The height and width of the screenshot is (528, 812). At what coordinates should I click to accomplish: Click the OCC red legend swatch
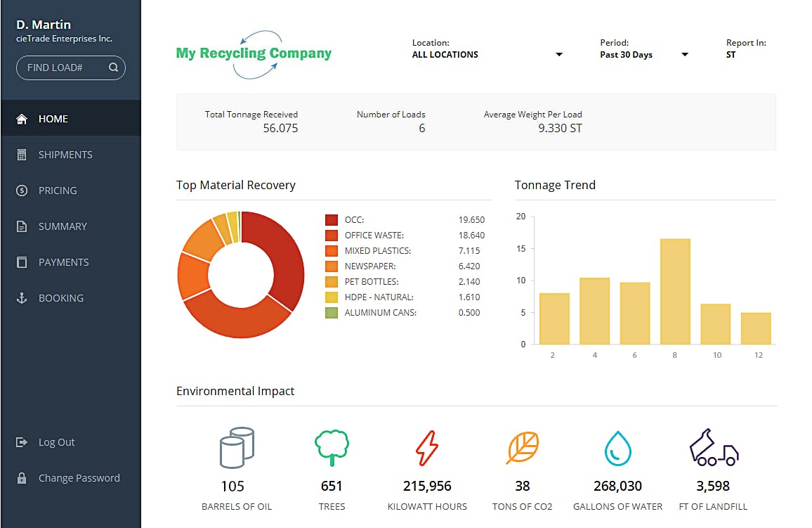pyautogui.click(x=332, y=219)
